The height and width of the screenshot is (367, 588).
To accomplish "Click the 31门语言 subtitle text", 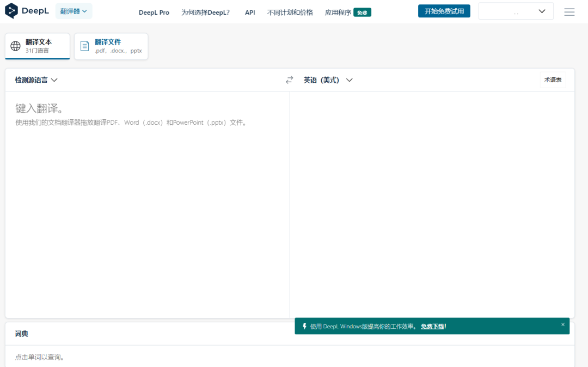I will coord(37,51).
